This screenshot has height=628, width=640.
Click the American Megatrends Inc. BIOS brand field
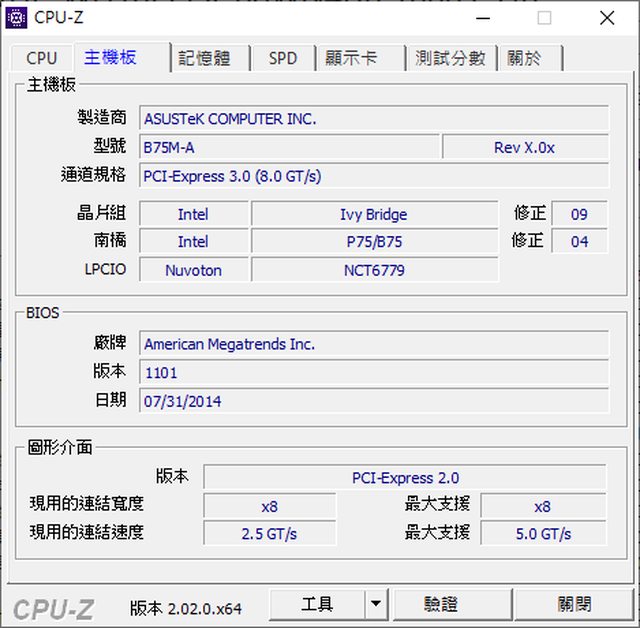[x=373, y=344]
